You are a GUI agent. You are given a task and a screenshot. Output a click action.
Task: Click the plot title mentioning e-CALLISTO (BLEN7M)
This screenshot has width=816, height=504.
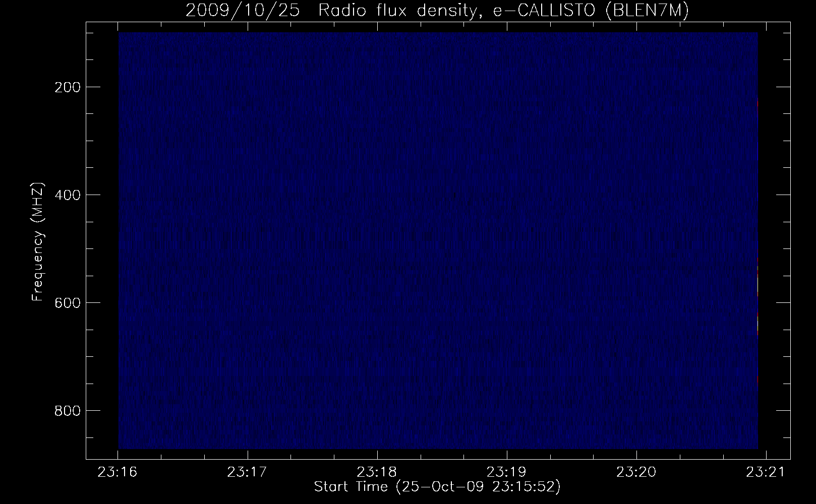click(437, 11)
